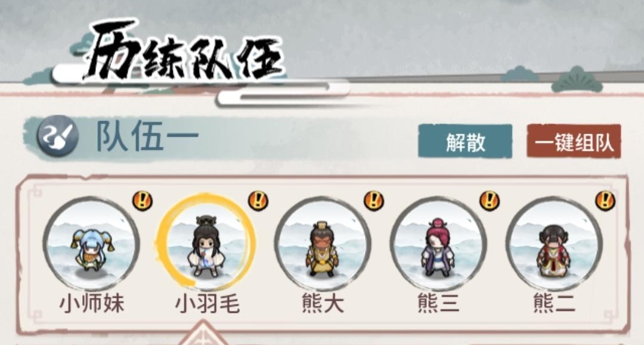Click the 小羽毛 name label

click(x=208, y=304)
